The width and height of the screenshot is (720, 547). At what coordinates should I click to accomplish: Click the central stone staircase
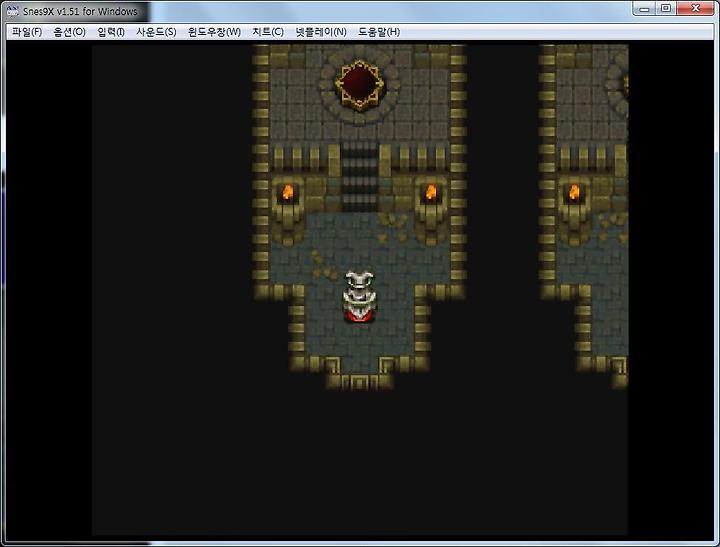point(360,176)
